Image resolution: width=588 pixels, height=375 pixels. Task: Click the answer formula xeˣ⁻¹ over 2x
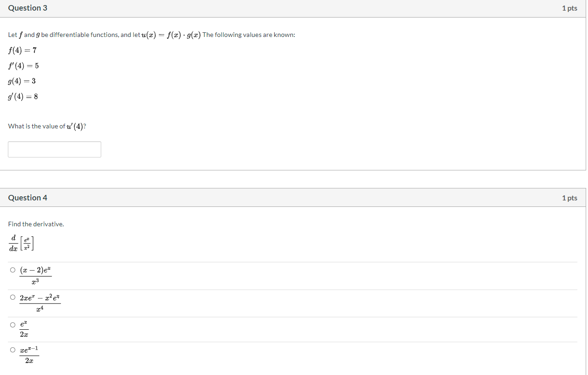[x=29, y=355]
